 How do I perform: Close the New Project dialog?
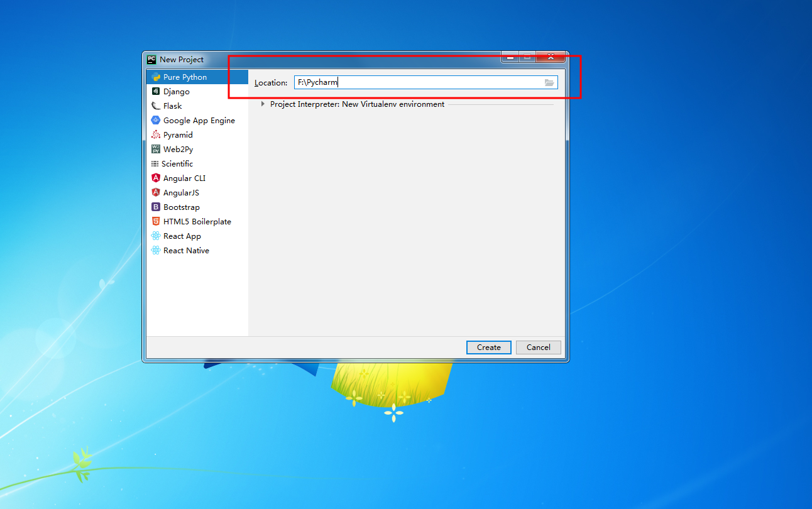pyautogui.click(x=551, y=57)
